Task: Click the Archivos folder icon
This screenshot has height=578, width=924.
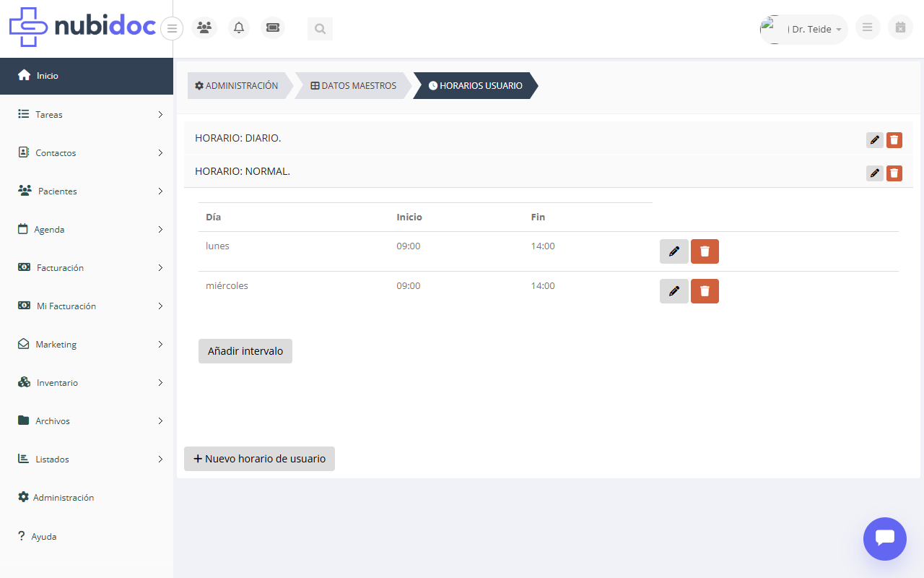Action: 23,420
